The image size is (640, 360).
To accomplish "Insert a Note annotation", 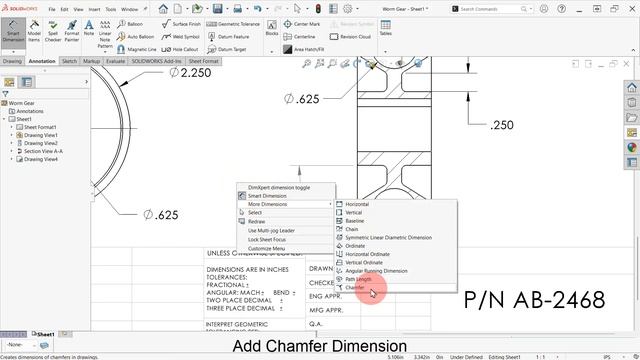I will tap(89, 29).
